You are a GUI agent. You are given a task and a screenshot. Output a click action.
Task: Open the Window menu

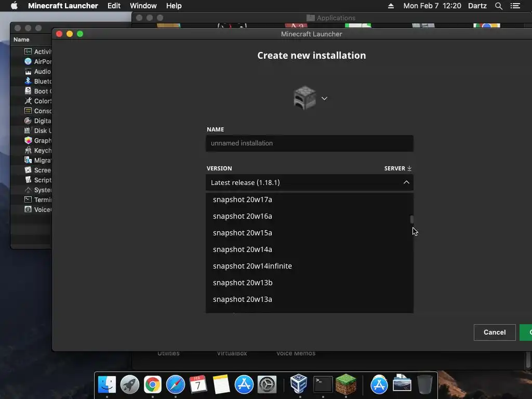(x=143, y=6)
